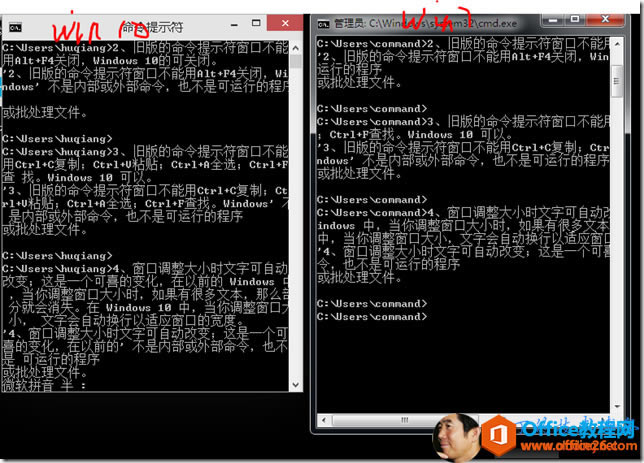
Task: Click the cmd icon in the Win7 cmd.exe title bar
Action: tap(323, 25)
